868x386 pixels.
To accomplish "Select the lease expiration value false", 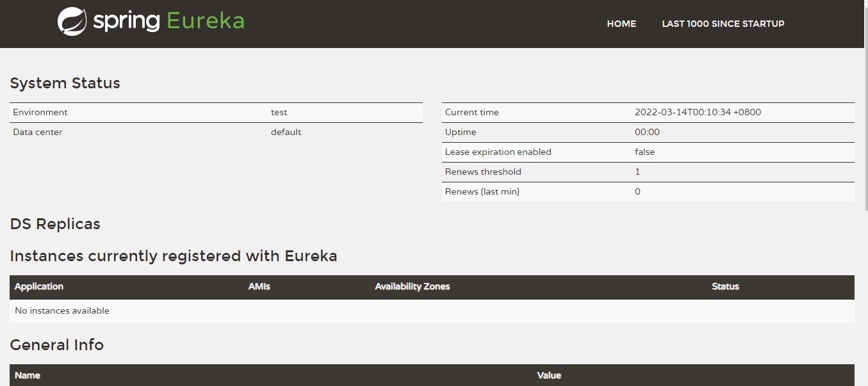I will point(644,152).
